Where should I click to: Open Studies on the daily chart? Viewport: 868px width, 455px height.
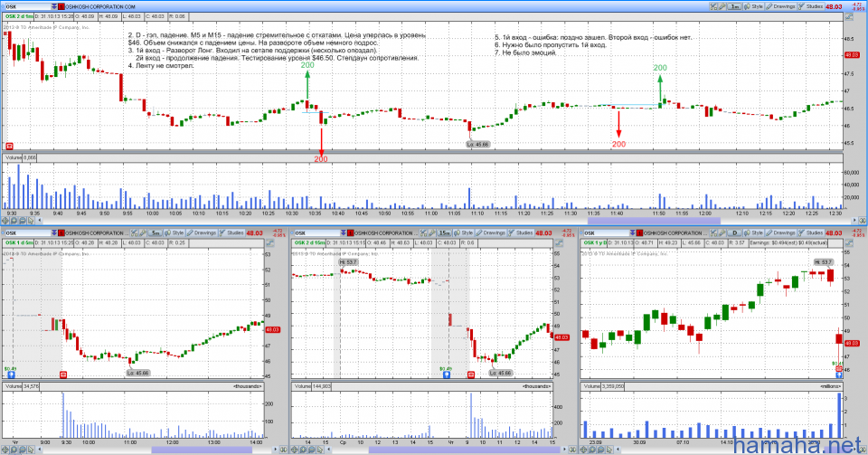pyautogui.click(x=810, y=233)
